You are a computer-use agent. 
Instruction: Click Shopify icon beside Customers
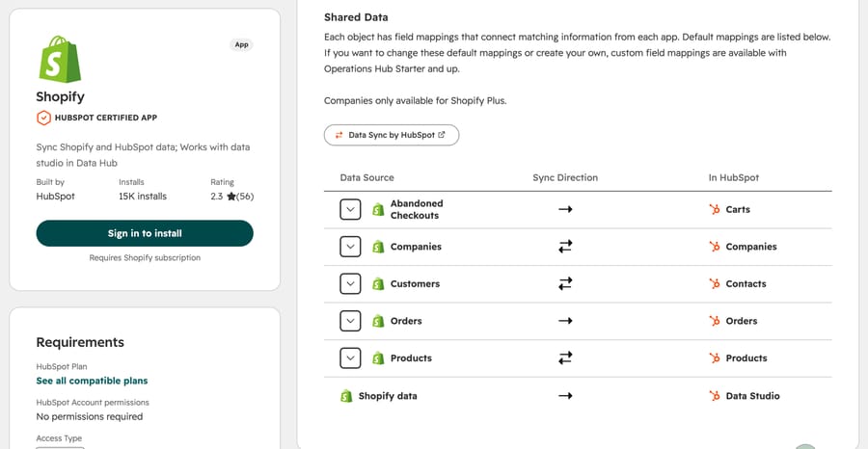(x=378, y=283)
